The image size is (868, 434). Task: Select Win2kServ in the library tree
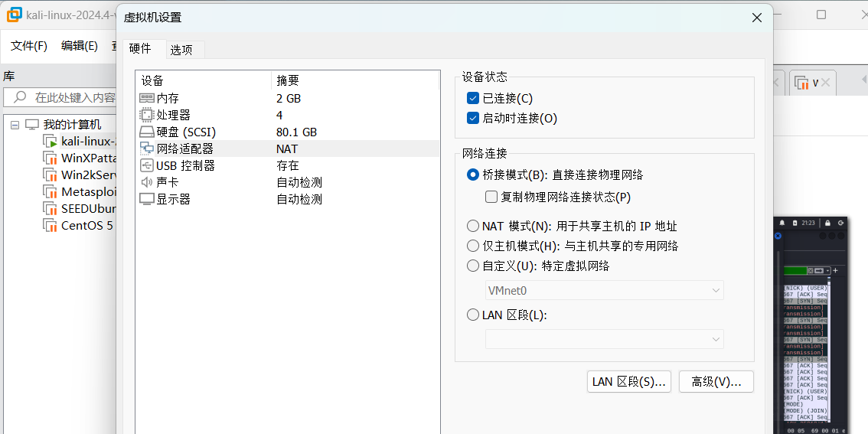89,175
